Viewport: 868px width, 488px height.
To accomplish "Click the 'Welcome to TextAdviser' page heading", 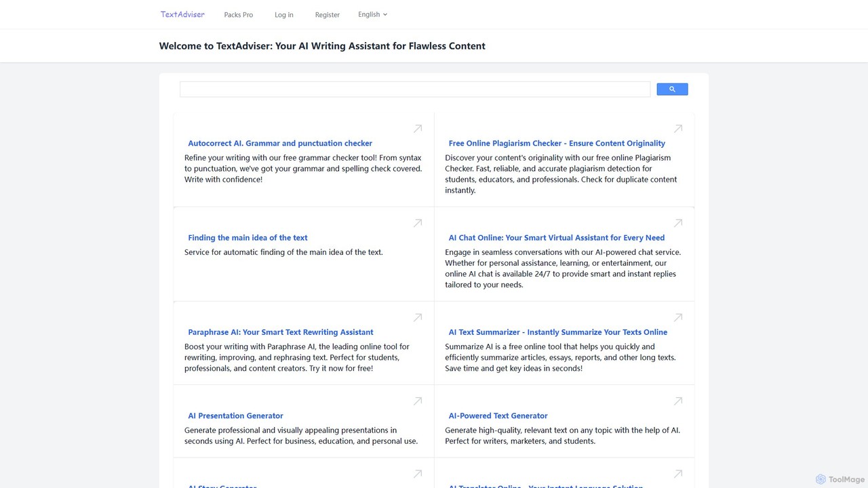I will (x=322, y=46).
